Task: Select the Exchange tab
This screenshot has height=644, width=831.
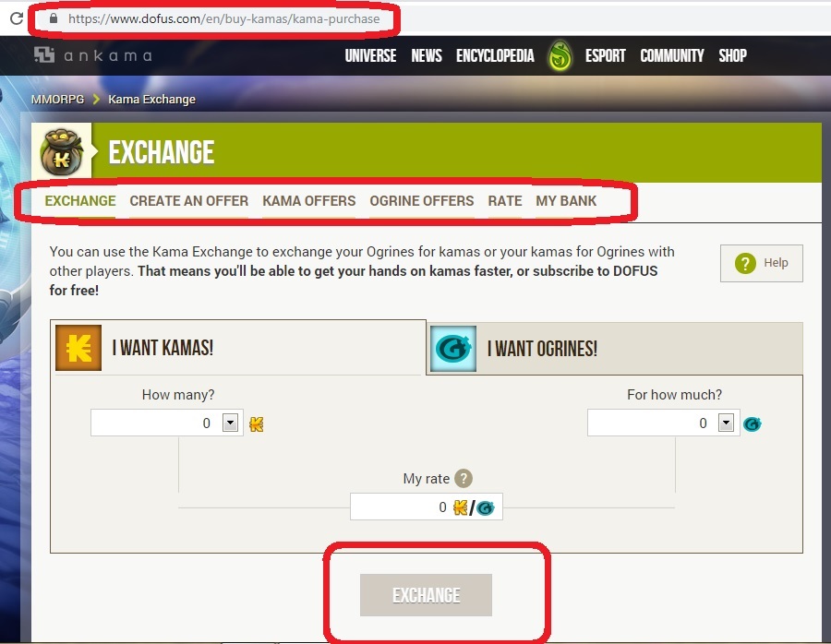Action: [80, 201]
